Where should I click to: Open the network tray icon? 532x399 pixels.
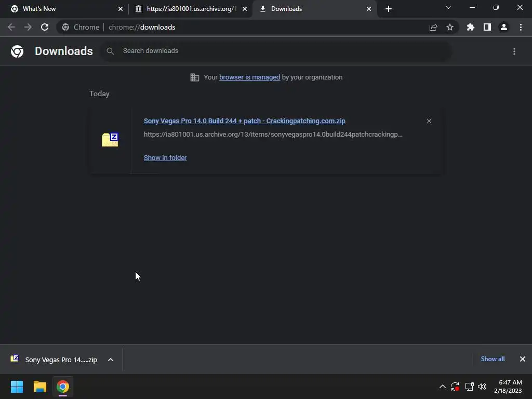pyautogui.click(x=469, y=387)
